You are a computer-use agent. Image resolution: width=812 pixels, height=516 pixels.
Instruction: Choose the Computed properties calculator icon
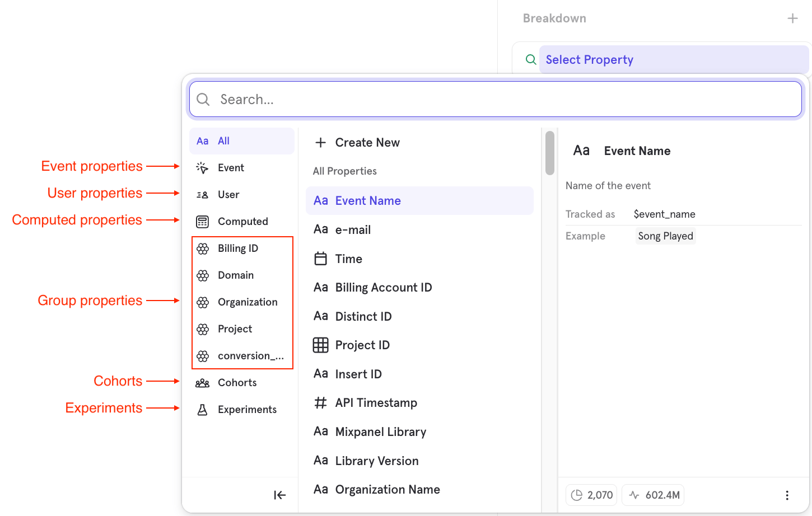[x=202, y=222]
